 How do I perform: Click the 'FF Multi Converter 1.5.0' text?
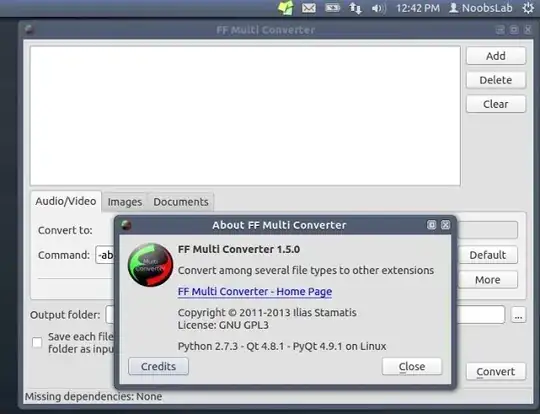click(239, 249)
